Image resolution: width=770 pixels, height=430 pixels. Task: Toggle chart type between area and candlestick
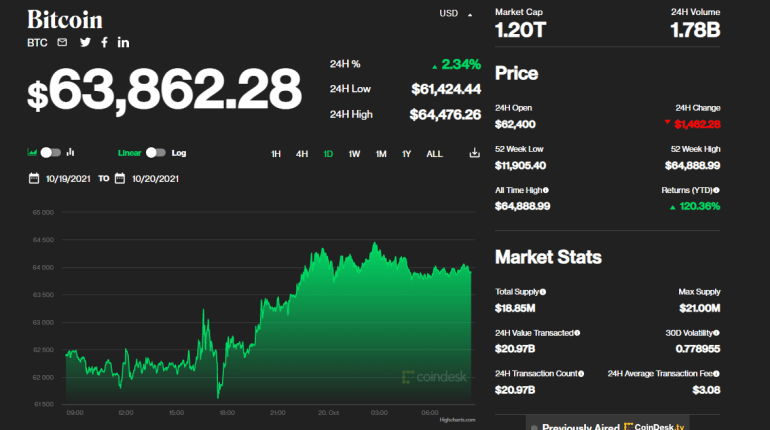click(x=50, y=153)
